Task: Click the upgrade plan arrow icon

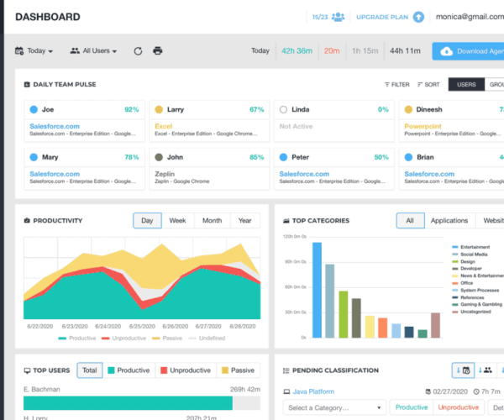Action: pos(418,17)
